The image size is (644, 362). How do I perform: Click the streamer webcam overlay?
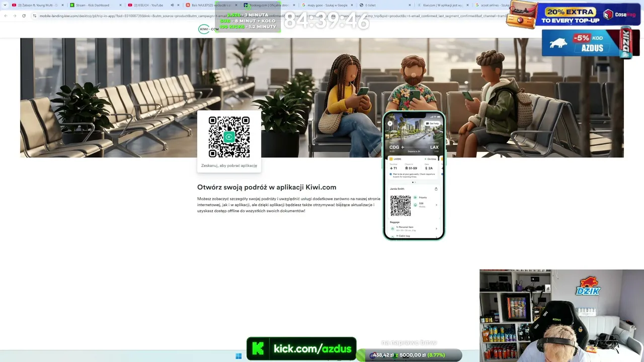click(561, 316)
